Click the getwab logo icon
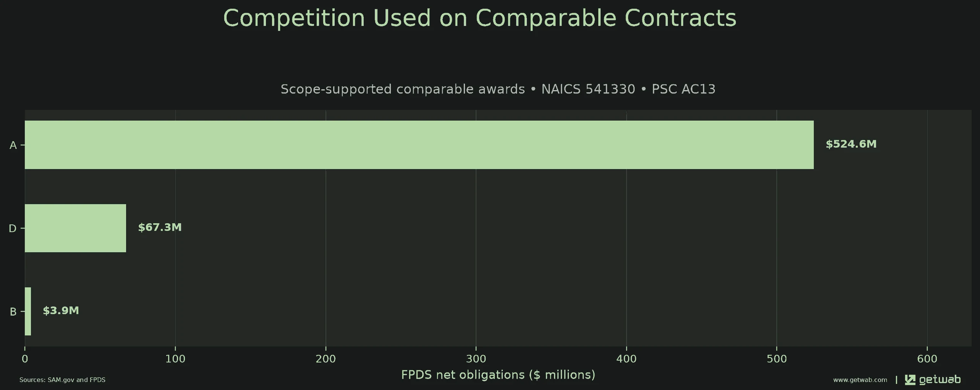This screenshot has width=980, height=390. coord(910,380)
